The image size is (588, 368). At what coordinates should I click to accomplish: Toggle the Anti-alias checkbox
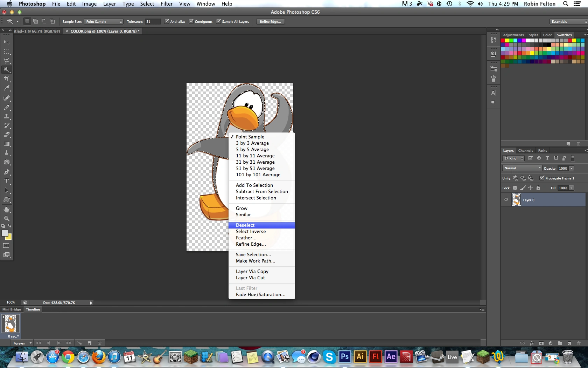click(167, 21)
